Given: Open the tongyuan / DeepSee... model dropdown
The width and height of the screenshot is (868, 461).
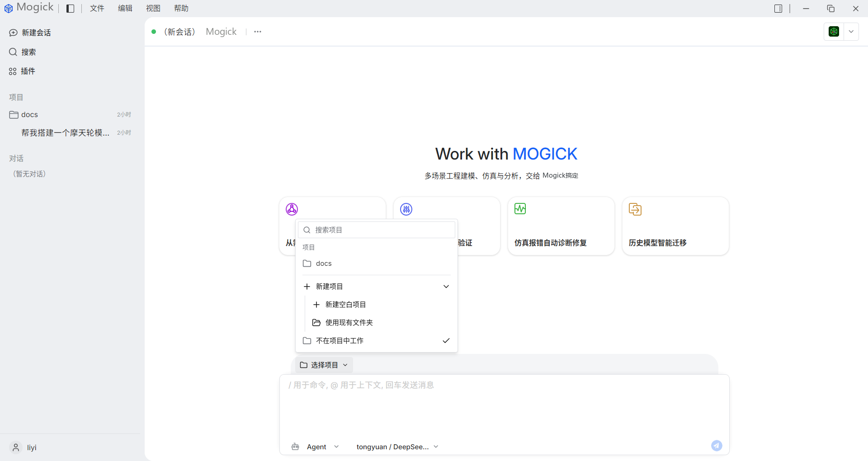Looking at the screenshot, I should pyautogui.click(x=397, y=447).
